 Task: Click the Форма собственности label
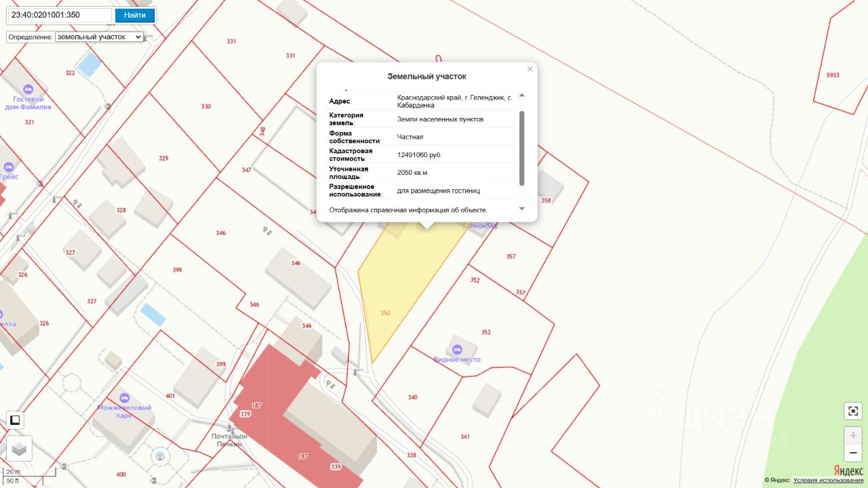coord(355,137)
